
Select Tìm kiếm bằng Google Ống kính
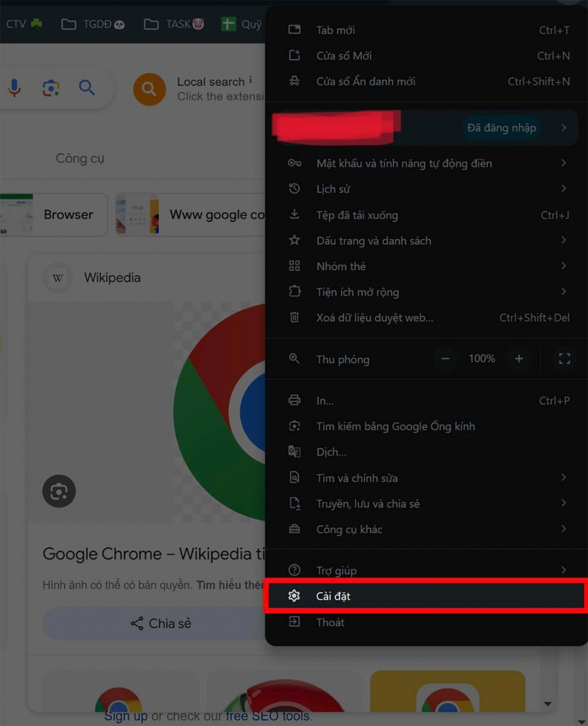pos(426,426)
